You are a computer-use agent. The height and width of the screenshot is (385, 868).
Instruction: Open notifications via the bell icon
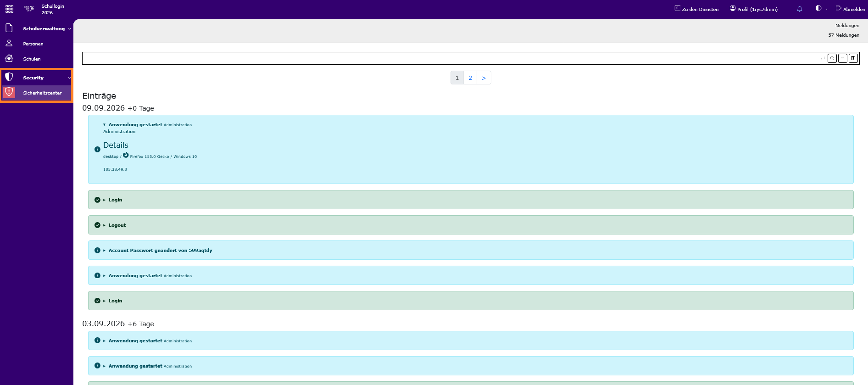pyautogui.click(x=800, y=9)
